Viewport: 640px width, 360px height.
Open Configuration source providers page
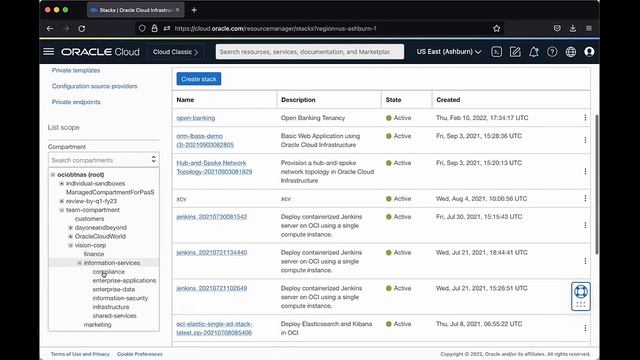(x=94, y=86)
